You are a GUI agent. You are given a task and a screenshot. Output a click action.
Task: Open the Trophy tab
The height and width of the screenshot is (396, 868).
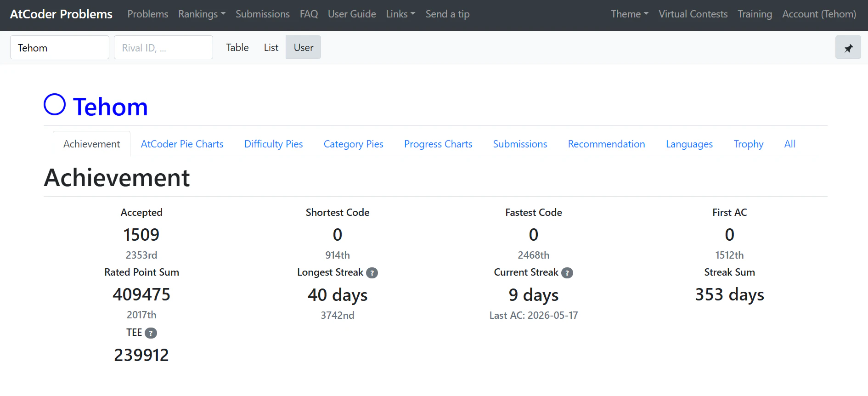click(x=749, y=144)
